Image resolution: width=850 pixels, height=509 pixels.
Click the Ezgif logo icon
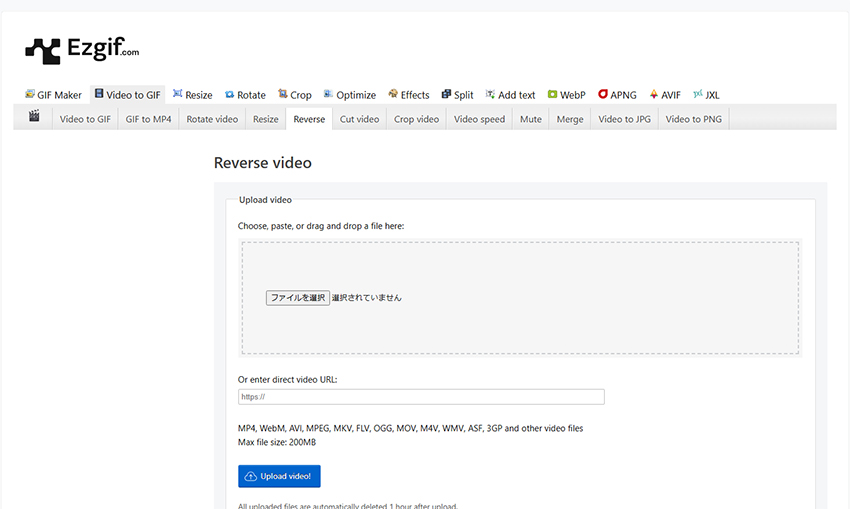coord(43,50)
